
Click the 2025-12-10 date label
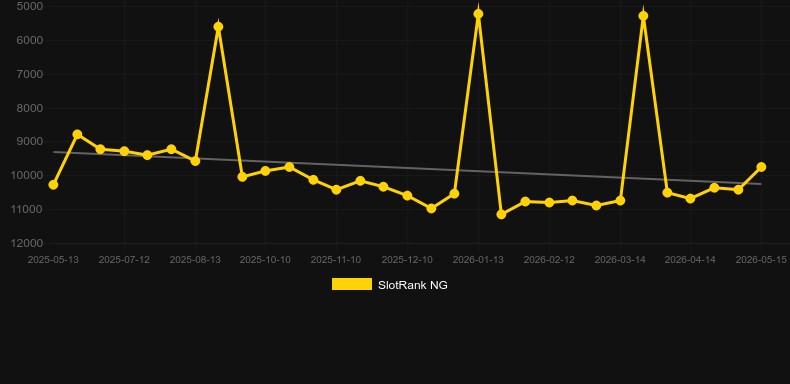[407, 260]
